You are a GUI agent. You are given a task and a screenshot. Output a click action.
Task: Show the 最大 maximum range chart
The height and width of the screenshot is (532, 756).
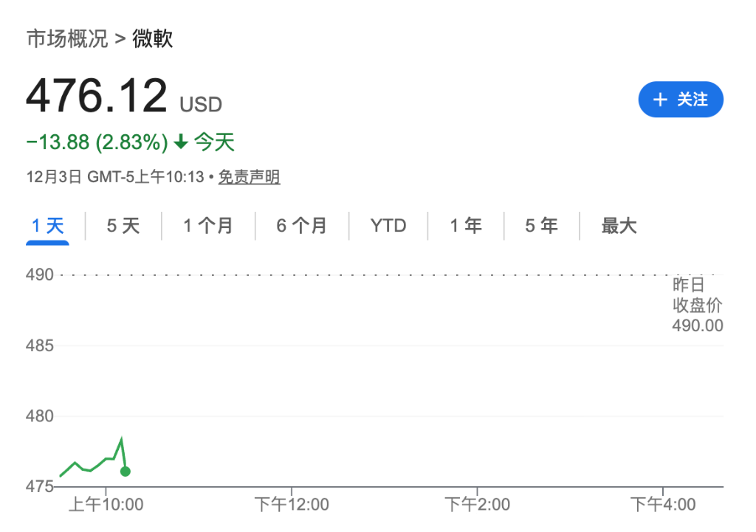tap(619, 226)
